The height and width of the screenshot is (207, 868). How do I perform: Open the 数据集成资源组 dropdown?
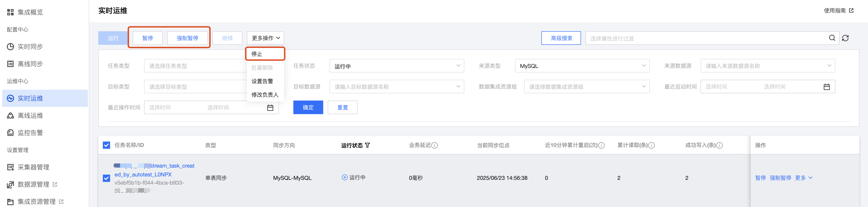click(587, 87)
